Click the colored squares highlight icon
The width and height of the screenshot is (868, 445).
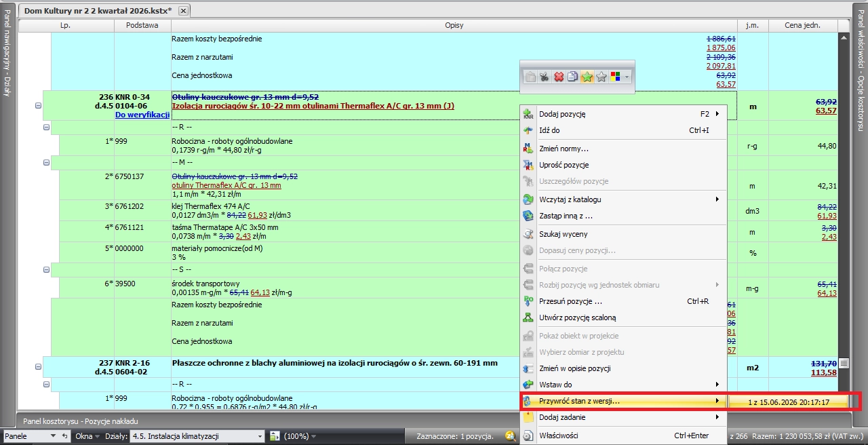tap(616, 77)
